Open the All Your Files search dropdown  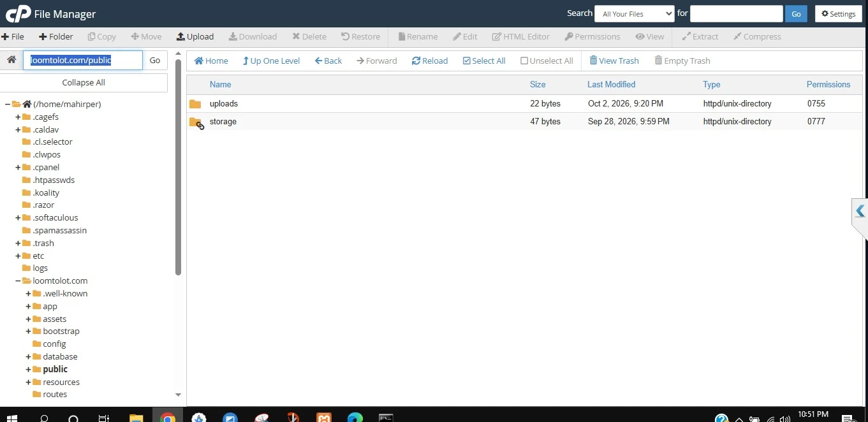click(634, 13)
